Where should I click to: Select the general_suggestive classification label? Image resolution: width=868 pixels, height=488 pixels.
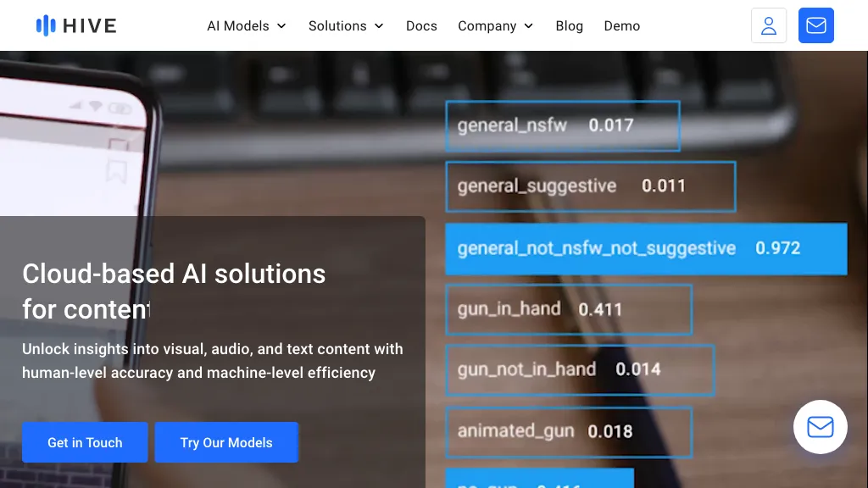point(591,186)
